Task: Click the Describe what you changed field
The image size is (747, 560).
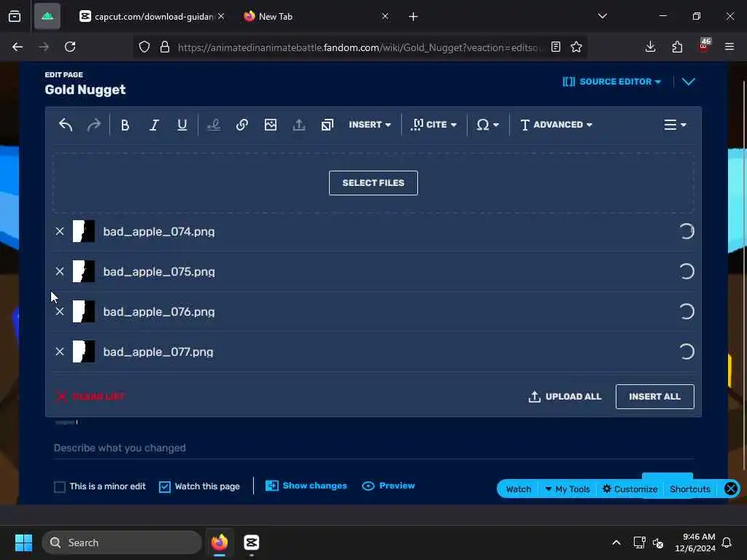Action: [373, 448]
